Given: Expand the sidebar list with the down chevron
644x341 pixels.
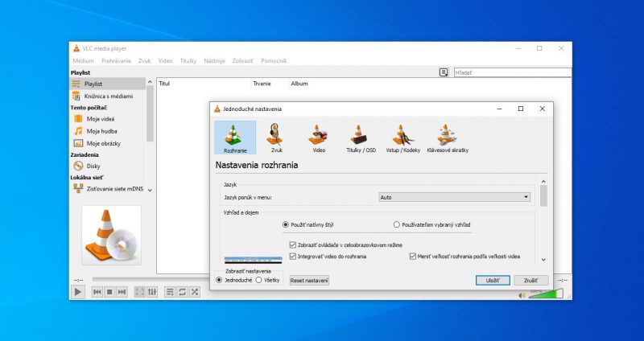Looking at the screenshot, I should tap(150, 190).
